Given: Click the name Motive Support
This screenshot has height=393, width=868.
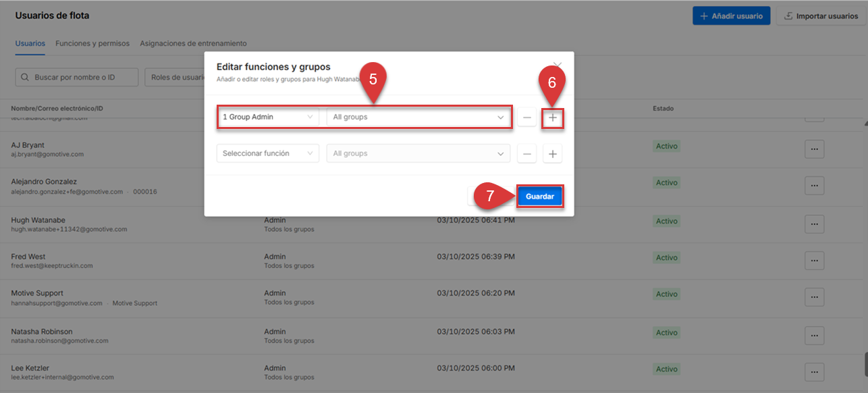Looking at the screenshot, I should 37,293.
